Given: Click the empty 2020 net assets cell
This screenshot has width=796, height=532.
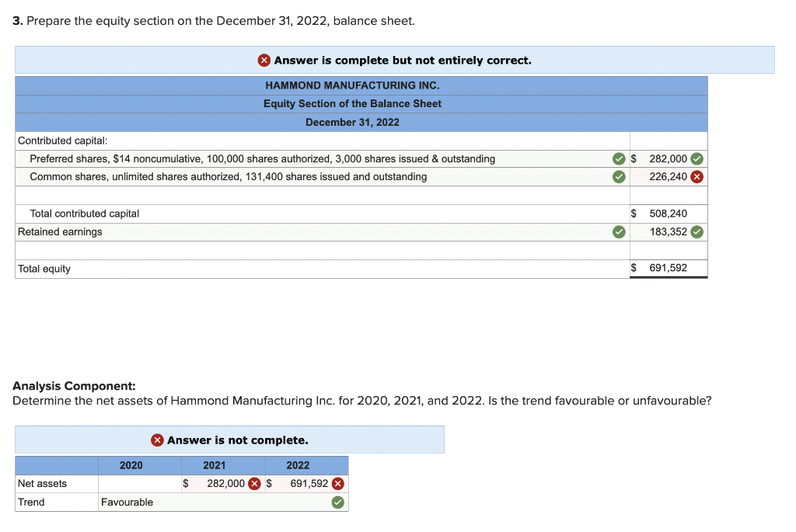Looking at the screenshot, I should (140, 484).
